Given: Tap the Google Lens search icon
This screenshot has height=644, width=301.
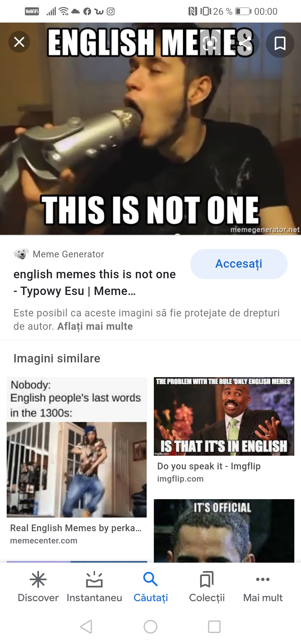Looking at the screenshot, I should pos(210,43).
